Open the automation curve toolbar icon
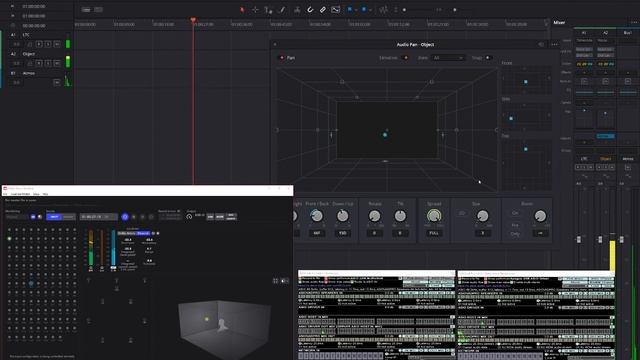 pyautogui.click(x=336, y=10)
